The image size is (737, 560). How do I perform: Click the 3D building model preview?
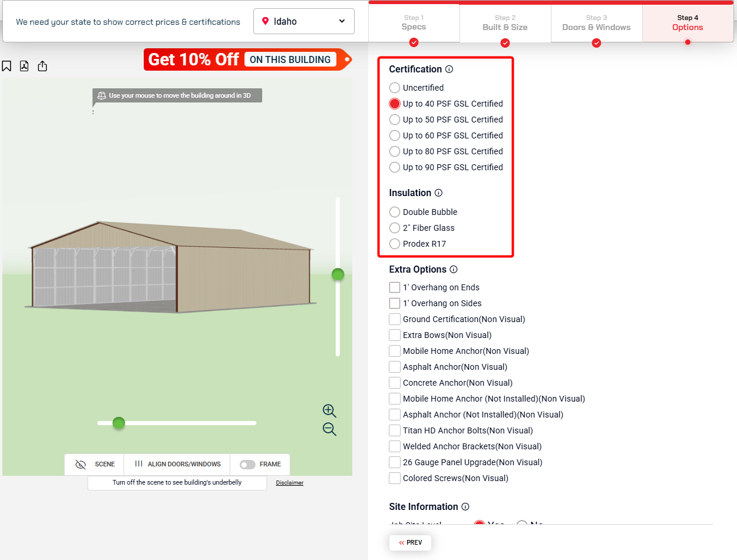click(x=171, y=267)
